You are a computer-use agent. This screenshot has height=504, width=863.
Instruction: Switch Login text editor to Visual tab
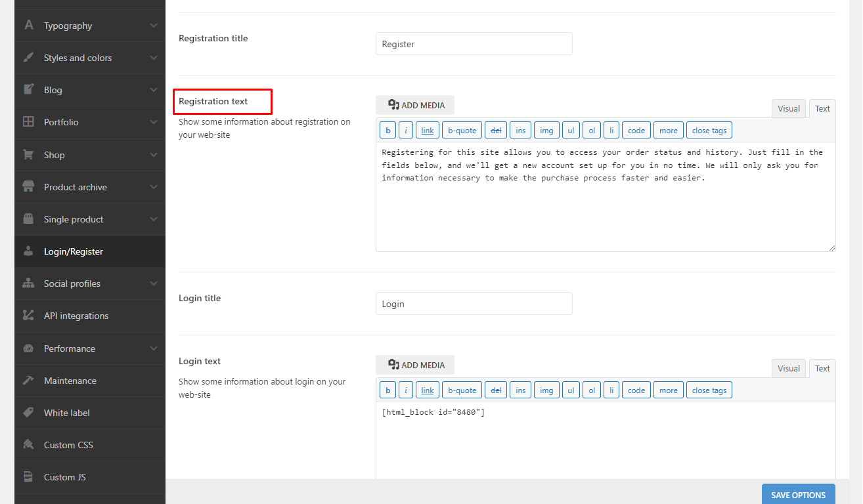point(789,369)
